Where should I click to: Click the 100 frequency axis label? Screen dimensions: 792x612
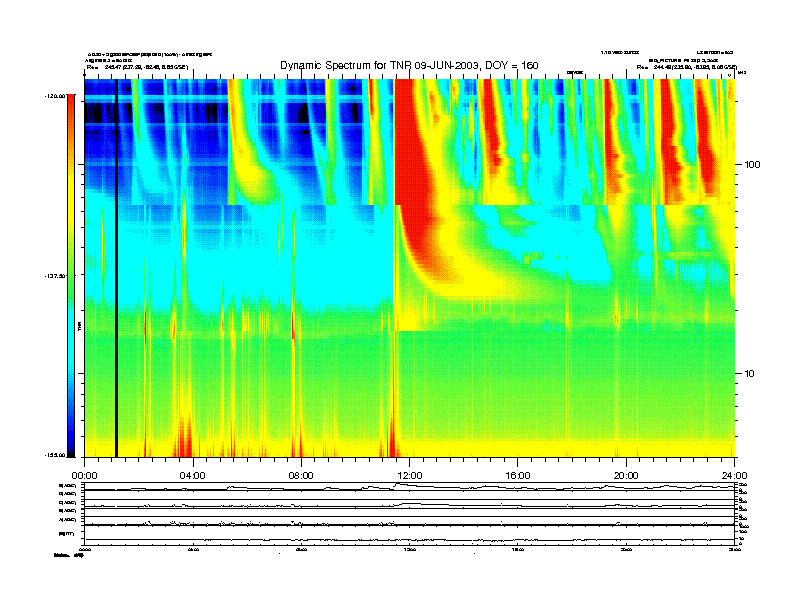pyautogui.click(x=752, y=165)
